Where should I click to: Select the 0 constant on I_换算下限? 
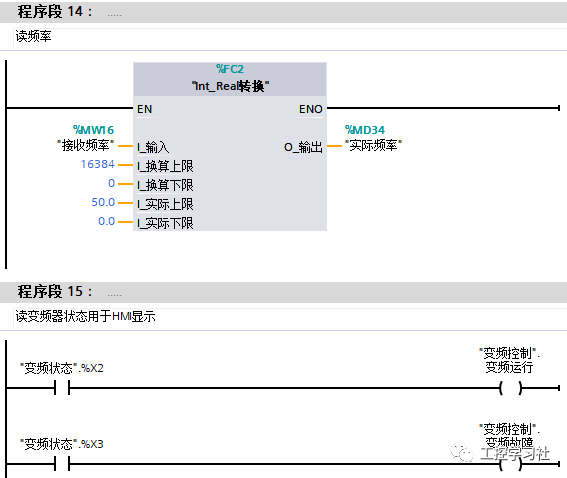coord(111,183)
